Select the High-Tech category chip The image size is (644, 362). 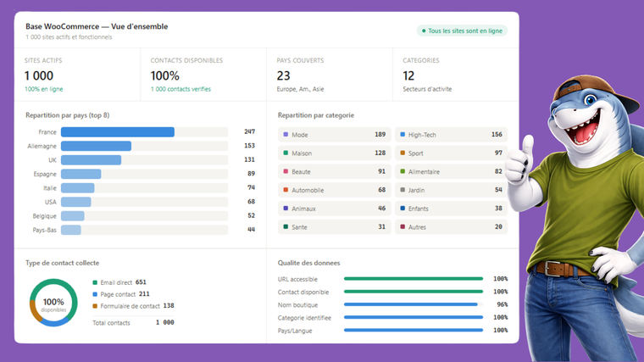tap(451, 135)
